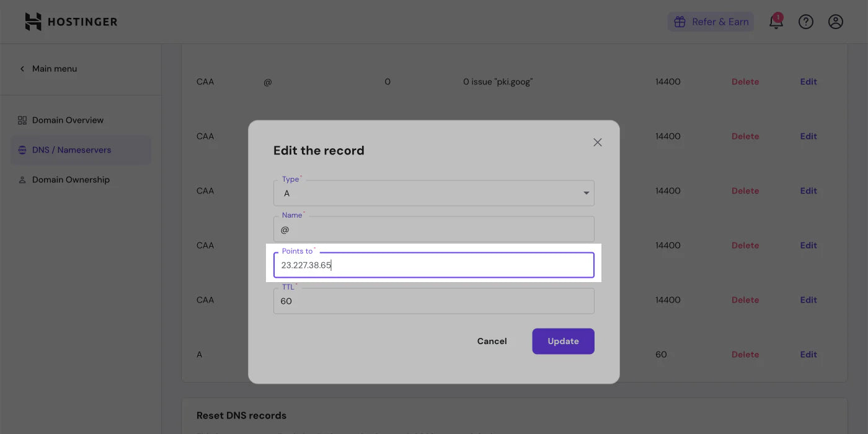This screenshot has width=868, height=434.
Task: Click the Hostinger logo icon
Action: (x=33, y=22)
